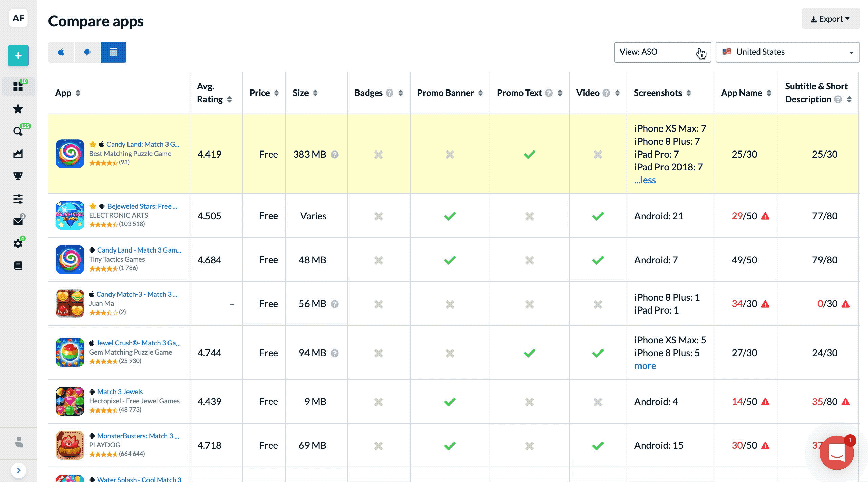Open the chat support bubble
868x482 pixels.
point(836,452)
